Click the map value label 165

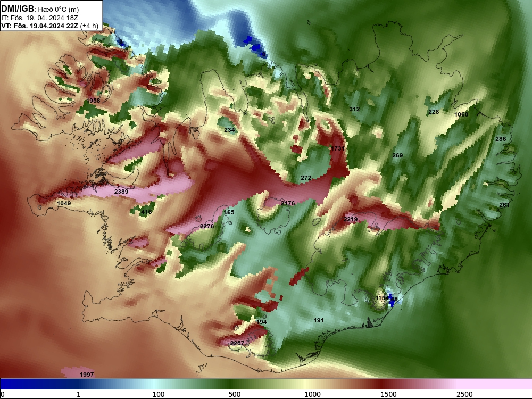click(x=229, y=212)
